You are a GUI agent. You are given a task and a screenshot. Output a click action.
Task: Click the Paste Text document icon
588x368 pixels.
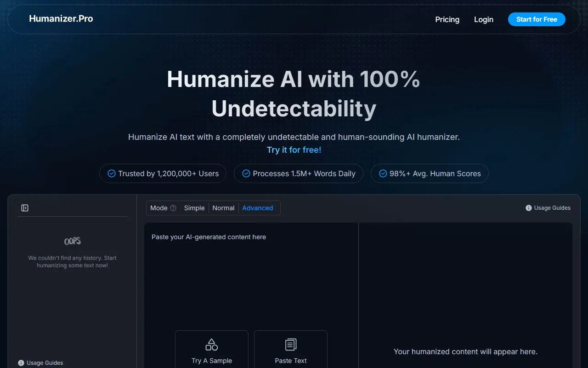(x=290, y=345)
